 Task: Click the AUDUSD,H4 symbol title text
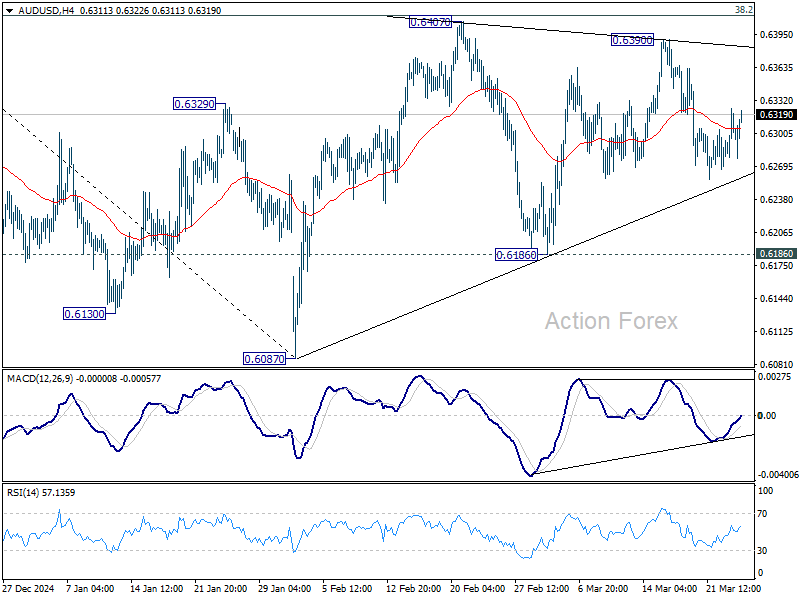click(x=46, y=10)
